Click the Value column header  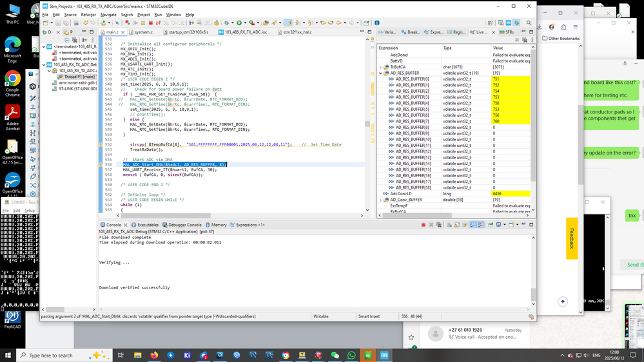[511, 48]
